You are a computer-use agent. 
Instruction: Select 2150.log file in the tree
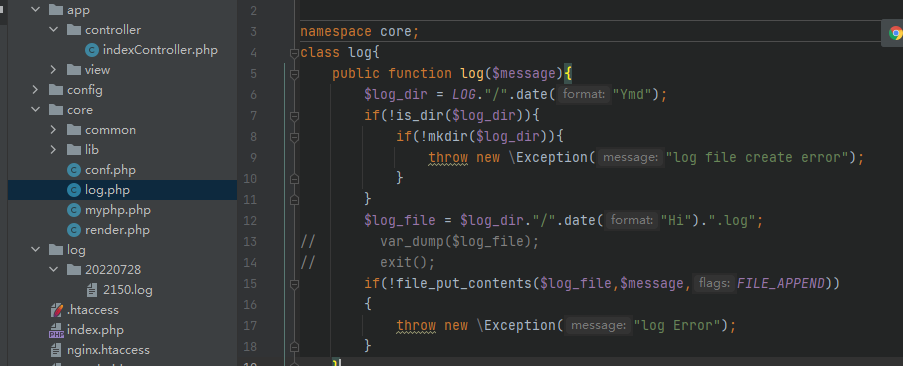coord(128,290)
